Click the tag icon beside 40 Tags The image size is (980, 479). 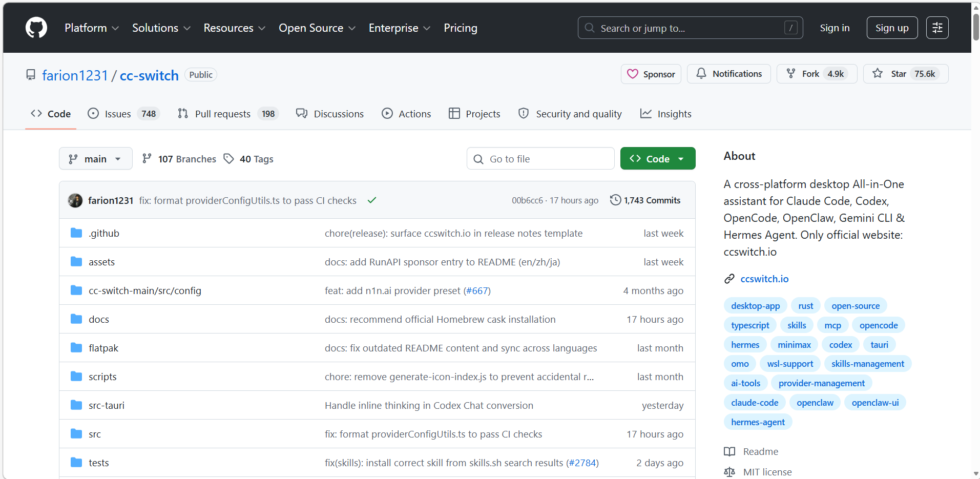tap(229, 159)
